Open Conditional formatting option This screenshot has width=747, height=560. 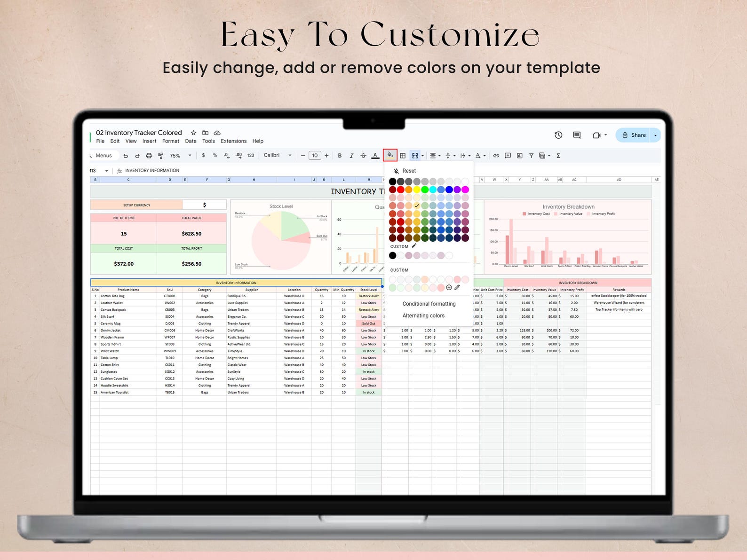pyautogui.click(x=429, y=304)
